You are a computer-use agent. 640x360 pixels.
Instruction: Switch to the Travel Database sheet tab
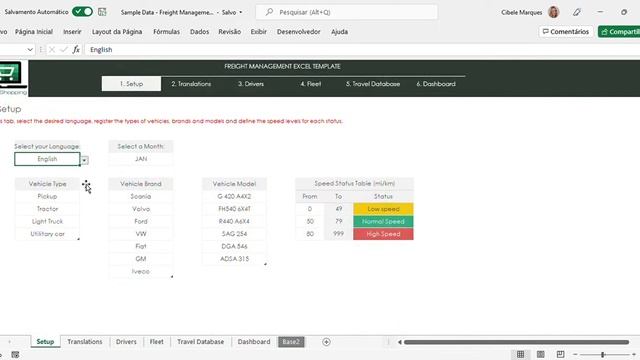[200, 342]
